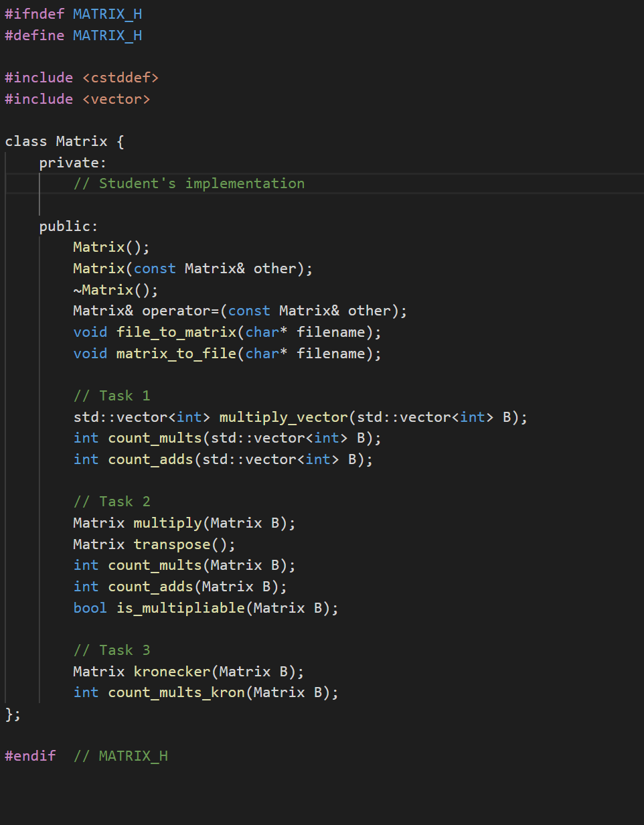Click the "// Student's implementation" comment
This screenshot has width=644, height=825.
tap(189, 183)
